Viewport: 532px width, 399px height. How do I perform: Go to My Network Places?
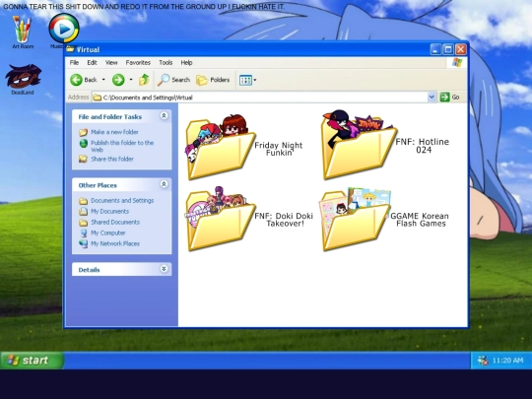[115, 243]
